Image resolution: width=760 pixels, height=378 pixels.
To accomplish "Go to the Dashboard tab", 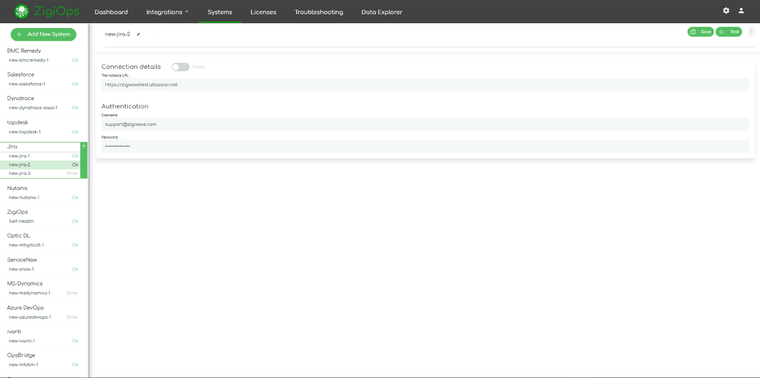I will (x=111, y=12).
